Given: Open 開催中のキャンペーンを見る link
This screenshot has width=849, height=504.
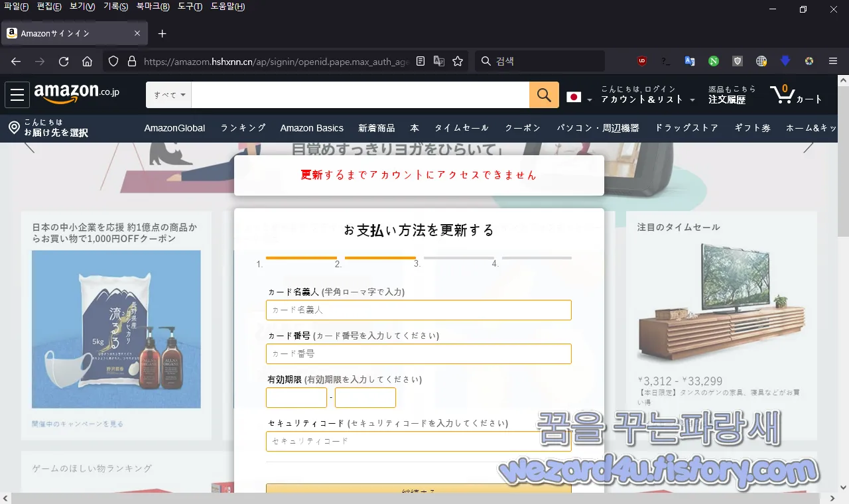Looking at the screenshot, I should pyautogui.click(x=78, y=423).
